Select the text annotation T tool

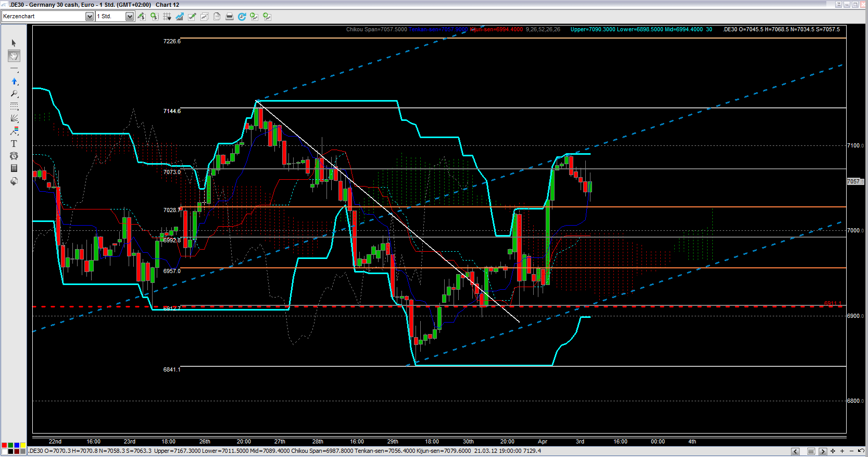click(x=14, y=143)
